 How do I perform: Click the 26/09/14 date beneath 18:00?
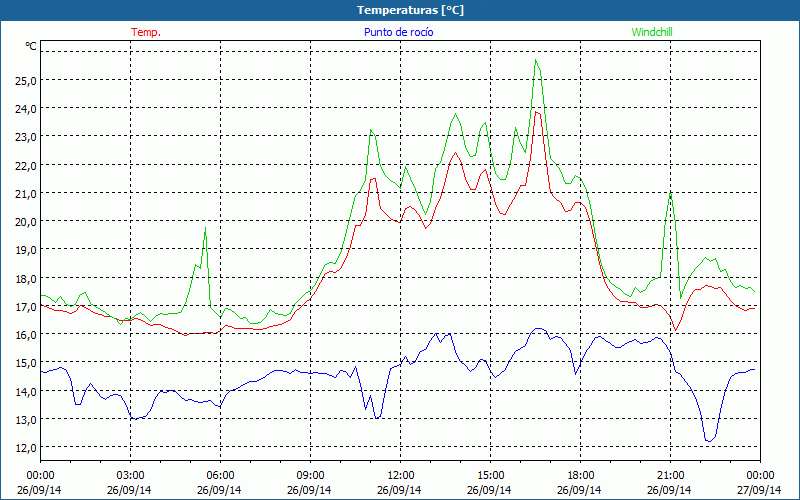tap(580, 490)
